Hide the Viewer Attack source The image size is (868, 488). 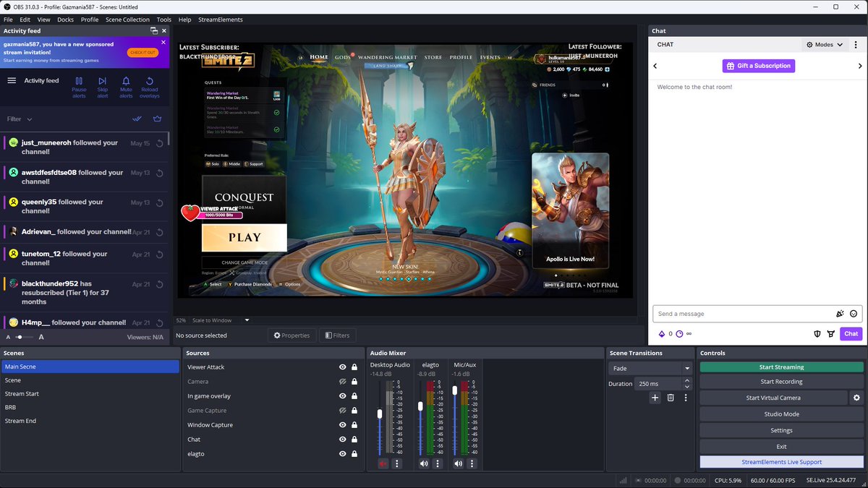[x=343, y=367]
